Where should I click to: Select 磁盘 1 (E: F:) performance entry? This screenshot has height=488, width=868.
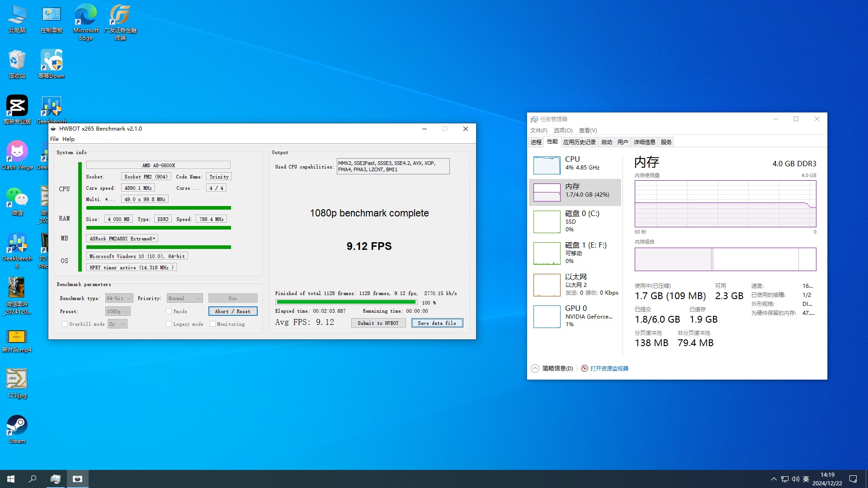[x=575, y=253]
